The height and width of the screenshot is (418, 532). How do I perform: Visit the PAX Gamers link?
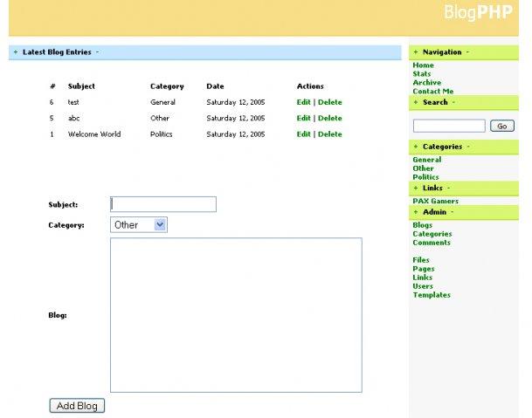tap(435, 202)
